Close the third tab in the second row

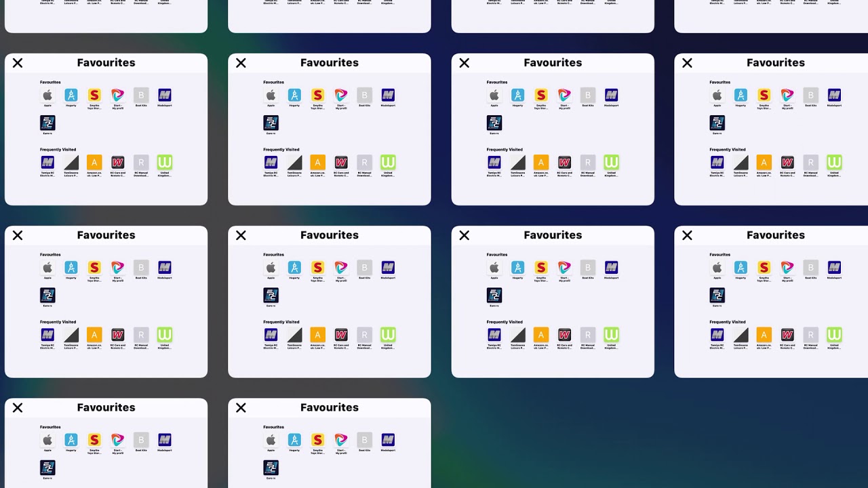point(464,63)
